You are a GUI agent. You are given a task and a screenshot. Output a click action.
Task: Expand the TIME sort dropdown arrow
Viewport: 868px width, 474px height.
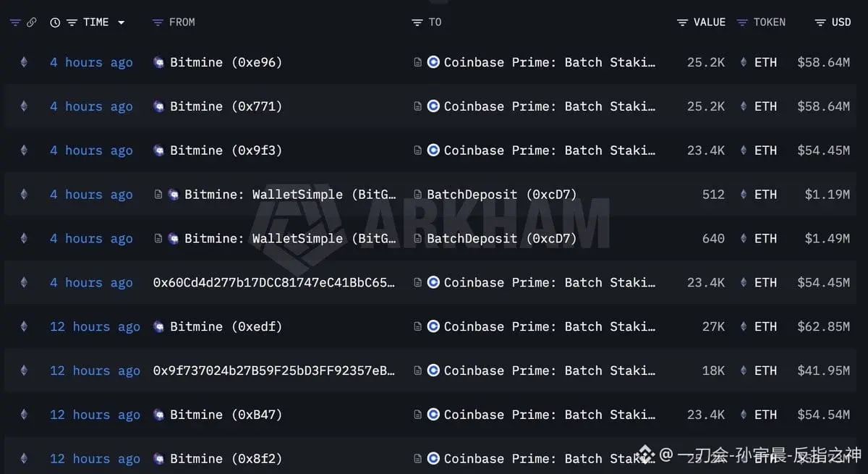pyautogui.click(x=121, y=22)
